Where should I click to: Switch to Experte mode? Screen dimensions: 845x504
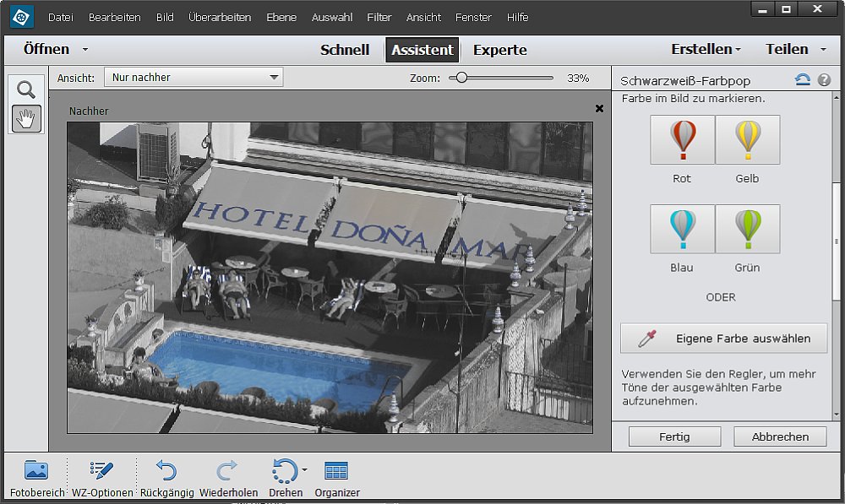500,50
